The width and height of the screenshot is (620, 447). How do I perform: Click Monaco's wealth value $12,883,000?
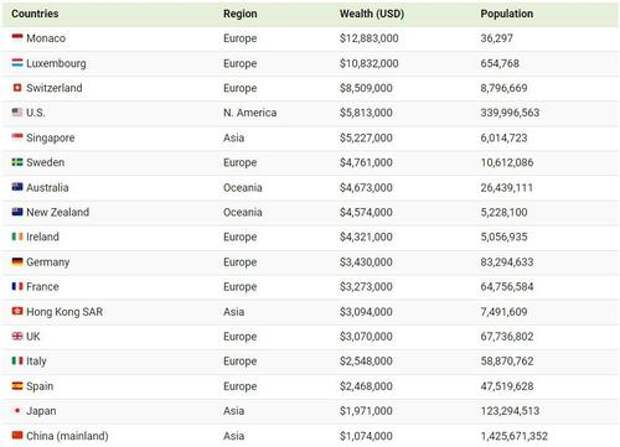tap(369, 38)
